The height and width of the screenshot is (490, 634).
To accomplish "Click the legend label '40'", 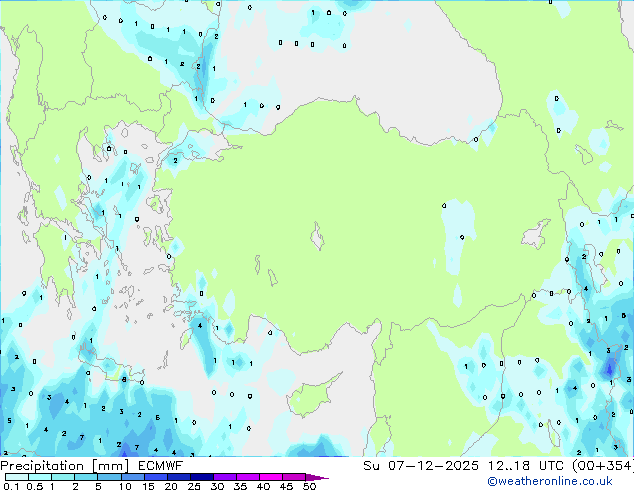I will 263,486.
